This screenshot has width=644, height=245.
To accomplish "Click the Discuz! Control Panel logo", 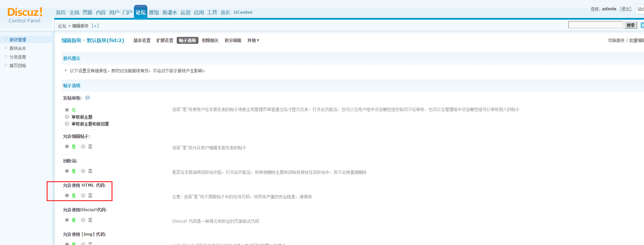I will coord(25,15).
